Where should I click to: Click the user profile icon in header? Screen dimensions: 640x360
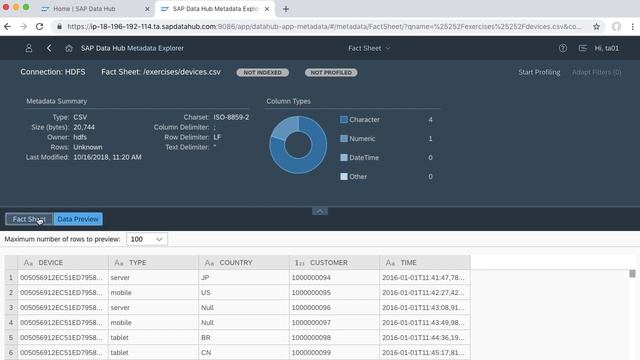click(29, 48)
